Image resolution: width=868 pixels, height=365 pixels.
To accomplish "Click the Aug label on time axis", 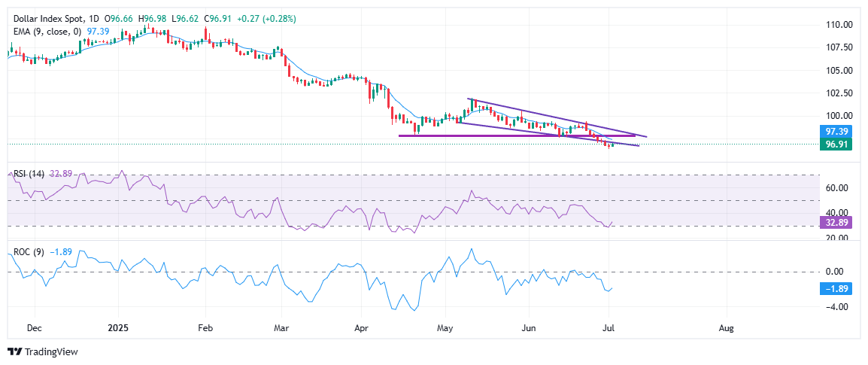I will pyautogui.click(x=726, y=328).
